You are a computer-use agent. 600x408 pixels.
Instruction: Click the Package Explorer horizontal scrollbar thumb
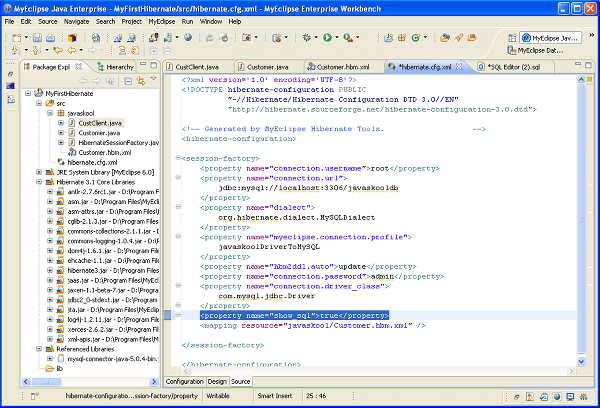point(46,382)
